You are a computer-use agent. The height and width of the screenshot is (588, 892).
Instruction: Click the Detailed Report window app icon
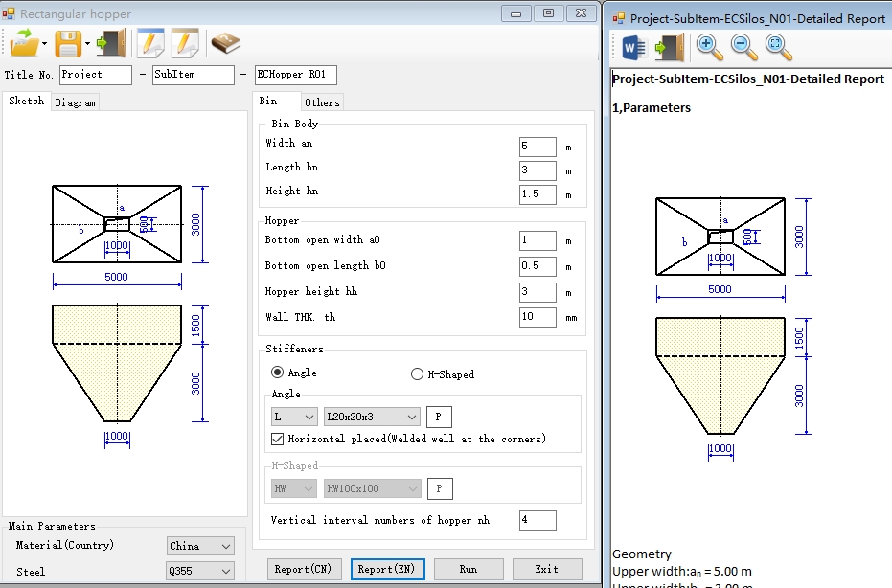click(618, 19)
